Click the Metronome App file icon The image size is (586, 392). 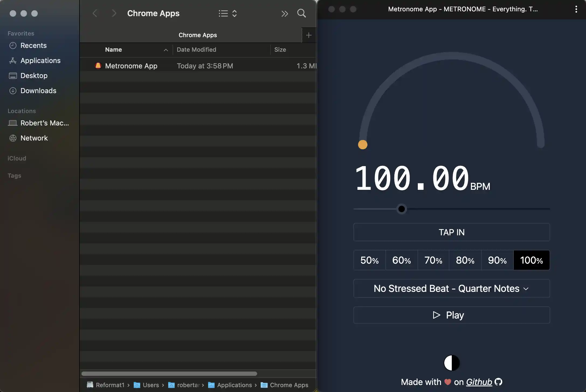[x=98, y=66]
